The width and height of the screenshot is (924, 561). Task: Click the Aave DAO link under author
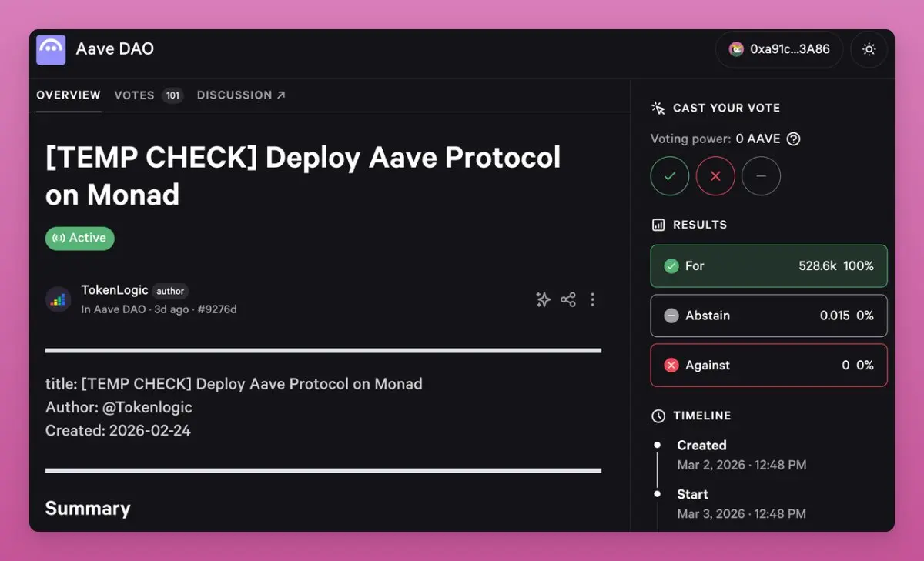[119, 309]
